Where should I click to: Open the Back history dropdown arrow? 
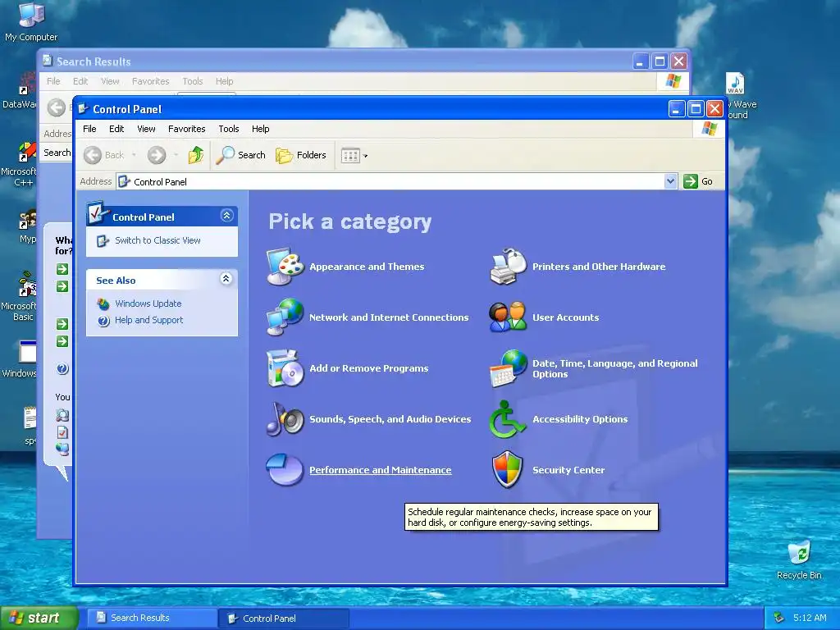point(134,155)
